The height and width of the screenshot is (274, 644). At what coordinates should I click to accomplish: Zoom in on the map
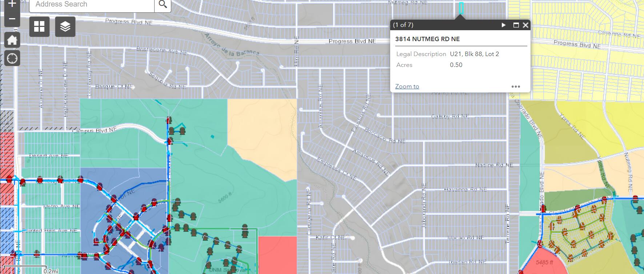point(12,4)
